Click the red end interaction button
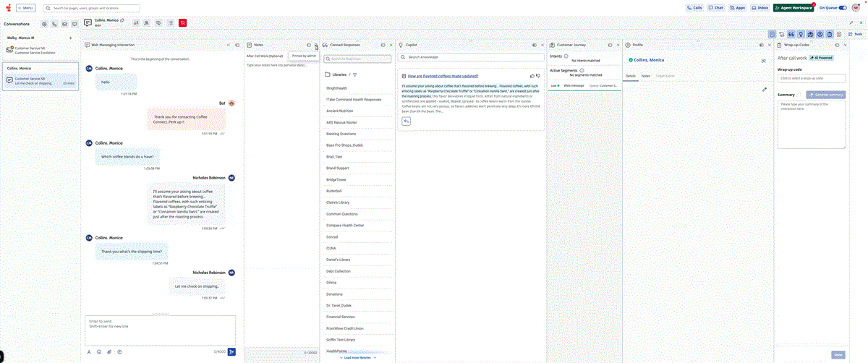Viewport: 868px width, 363px height. (182, 23)
